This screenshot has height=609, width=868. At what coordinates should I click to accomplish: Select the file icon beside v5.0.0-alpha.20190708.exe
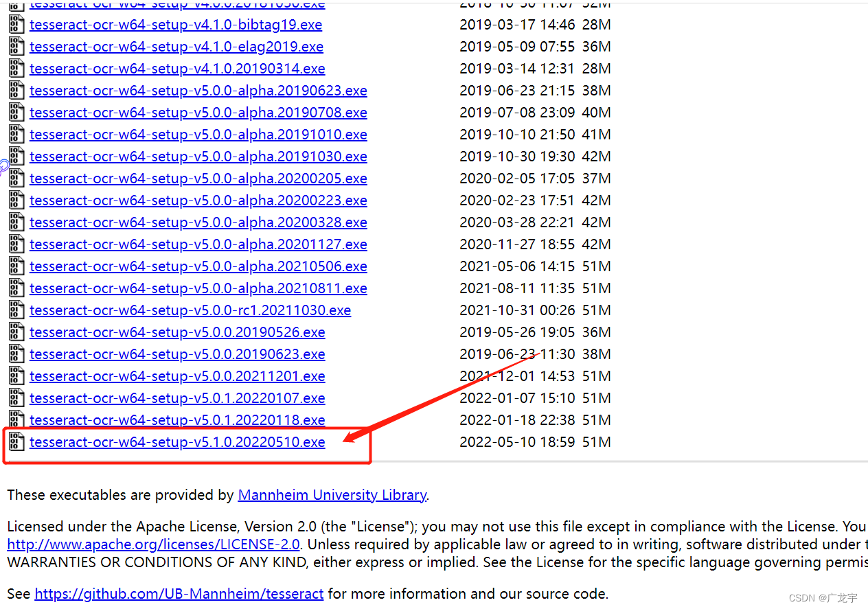click(x=16, y=113)
